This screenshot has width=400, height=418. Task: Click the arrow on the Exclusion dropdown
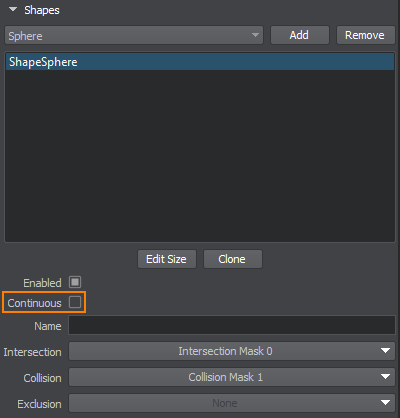(386, 403)
